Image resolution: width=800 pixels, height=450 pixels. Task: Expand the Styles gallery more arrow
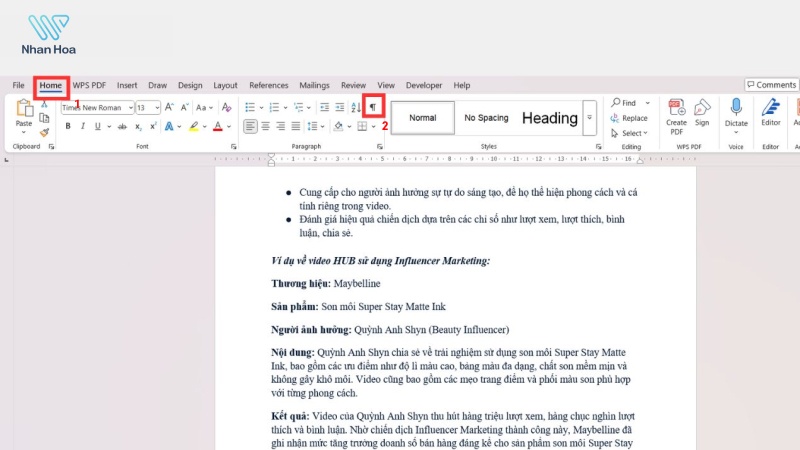(x=589, y=118)
